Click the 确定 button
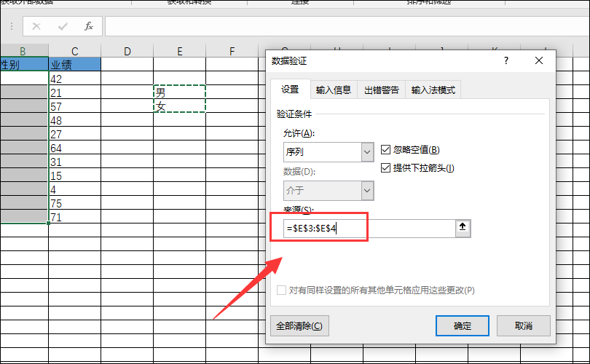Viewport: 590px width, 364px height. [x=463, y=325]
